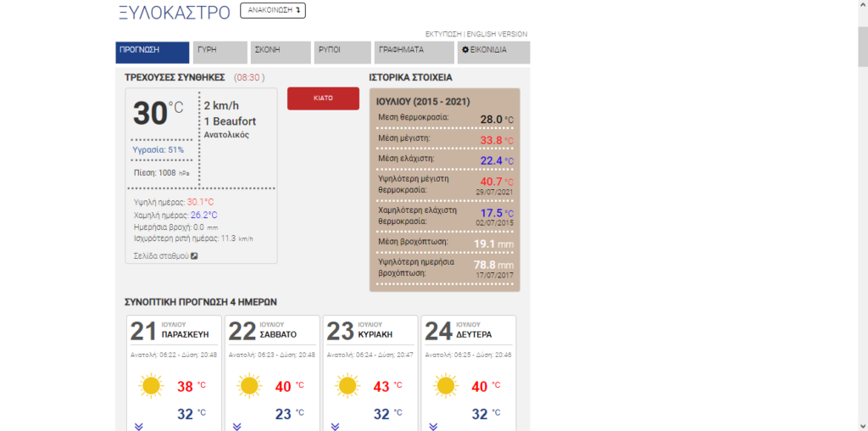Click the ΕΚΤΥΠΩΣΗ print link
Viewport: 868px width, 431px height.
click(x=443, y=34)
